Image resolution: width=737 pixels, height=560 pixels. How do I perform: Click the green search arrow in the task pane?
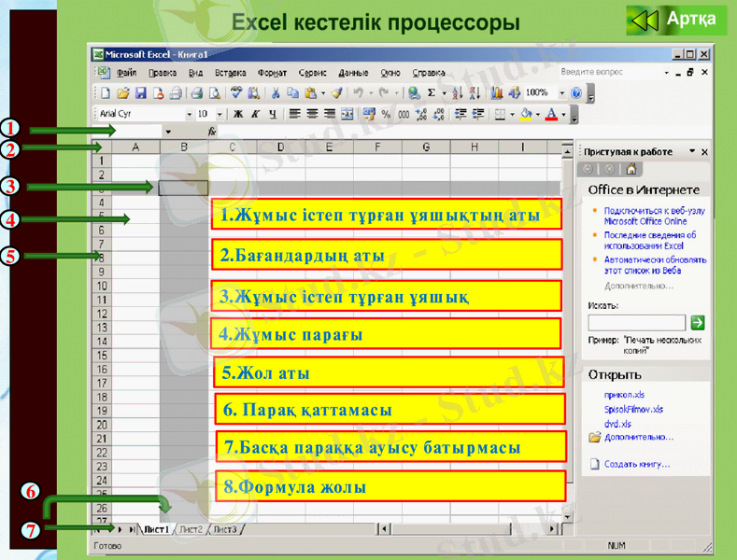[697, 322]
